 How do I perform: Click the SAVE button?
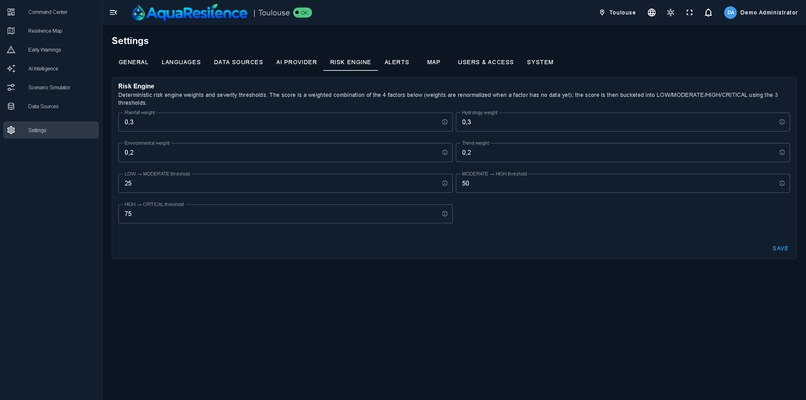(780, 248)
